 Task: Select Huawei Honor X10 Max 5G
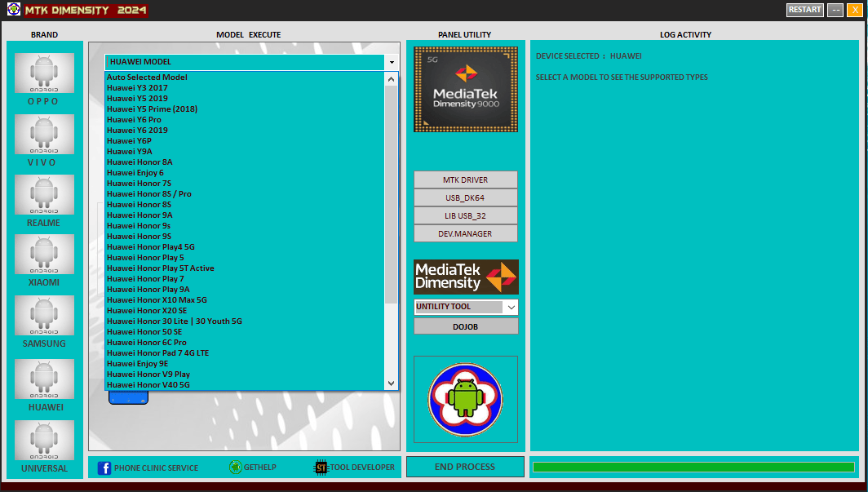[x=244, y=300]
